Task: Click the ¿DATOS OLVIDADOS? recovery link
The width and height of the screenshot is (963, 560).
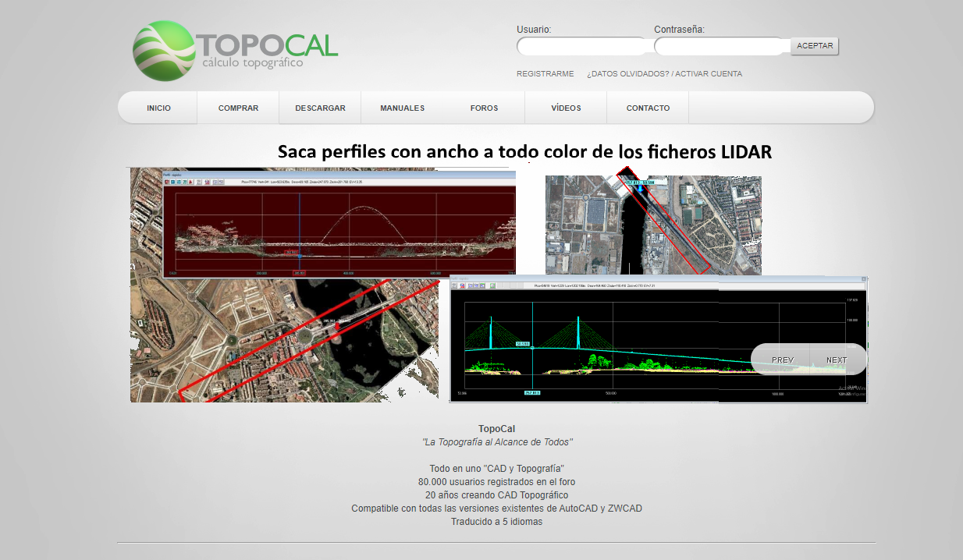Action: click(624, 73)
